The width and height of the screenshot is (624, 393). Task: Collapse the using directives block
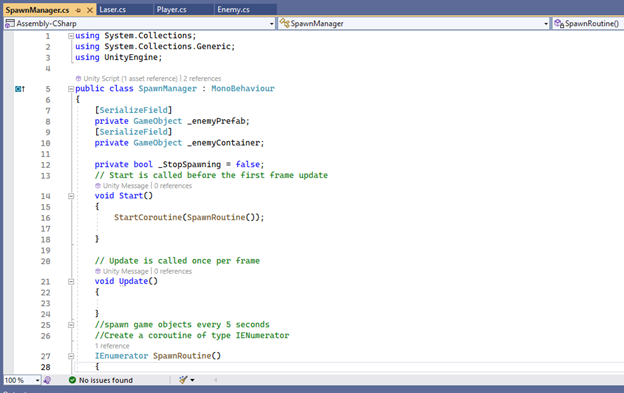pyautogui.click(x=71, y=36)
